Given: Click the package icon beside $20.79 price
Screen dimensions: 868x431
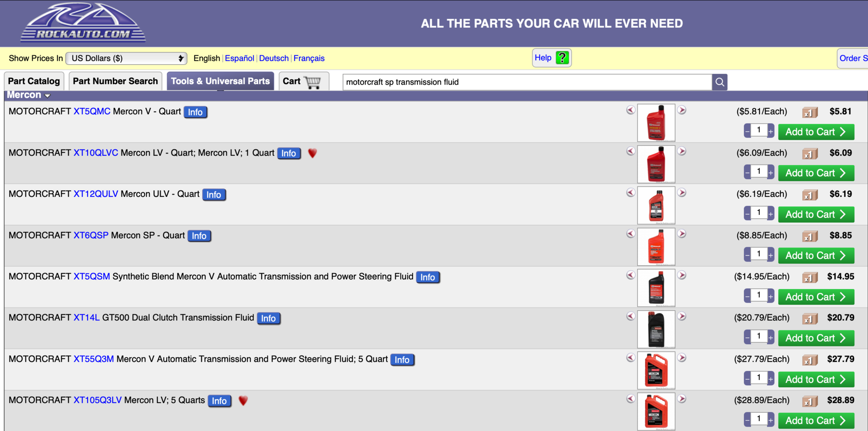Looking at the screenshot, I should pyautogui.click(x=810, y=319).
